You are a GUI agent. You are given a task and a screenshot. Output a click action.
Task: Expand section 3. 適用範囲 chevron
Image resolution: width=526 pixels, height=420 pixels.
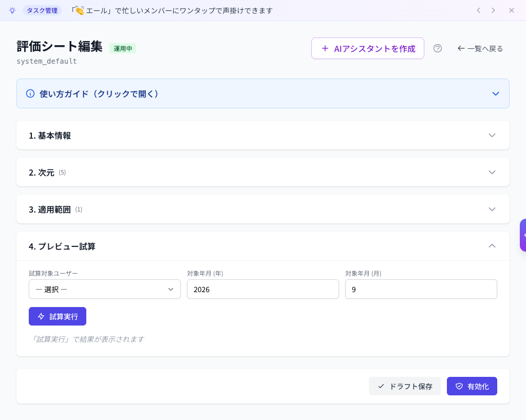pyautogui.click(x=492, y=209)
